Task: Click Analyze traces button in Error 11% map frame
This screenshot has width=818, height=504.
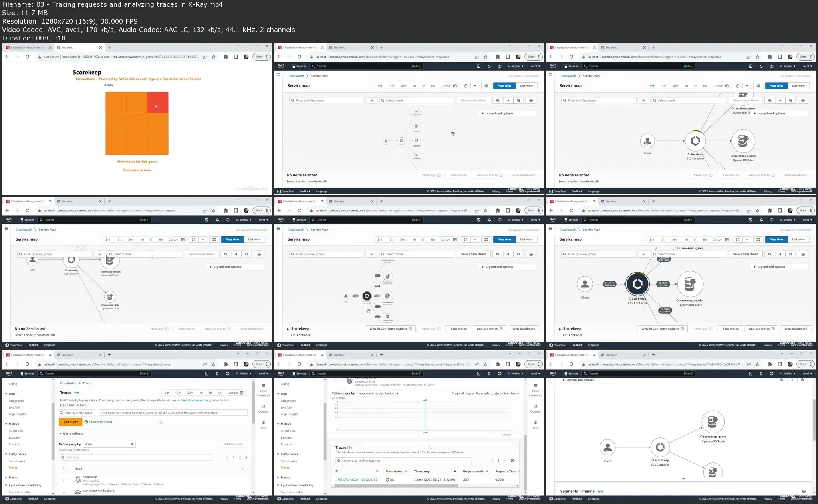Action: [762, 329]
